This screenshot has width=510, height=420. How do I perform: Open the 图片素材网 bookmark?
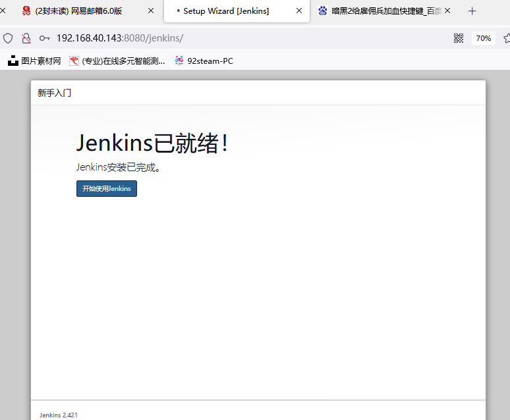tap(34, 61)
